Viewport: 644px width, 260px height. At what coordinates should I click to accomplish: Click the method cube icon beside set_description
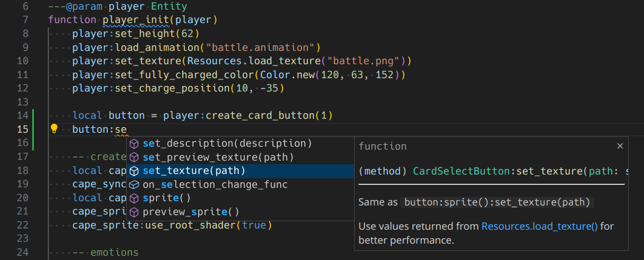pos(134,144)
